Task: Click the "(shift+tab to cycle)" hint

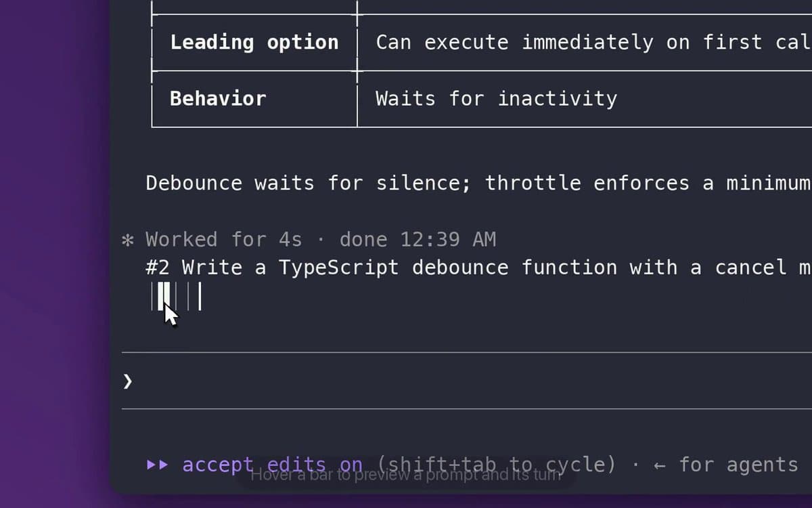Action: 497,465
